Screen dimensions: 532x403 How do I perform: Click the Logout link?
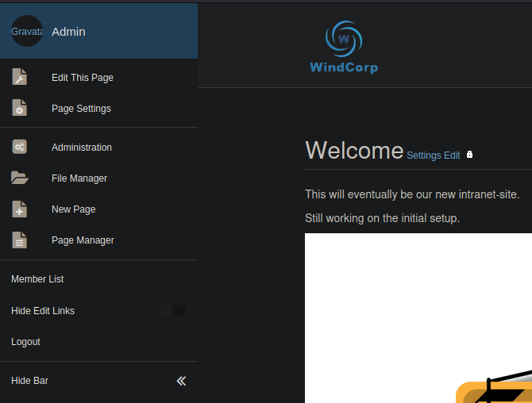tap(25, 342)
